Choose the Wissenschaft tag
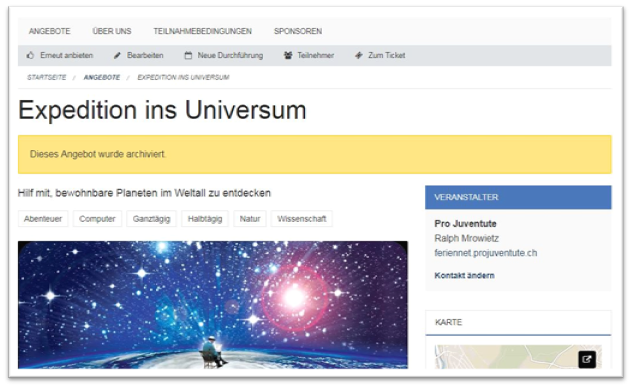Screen dimensions: 631x387 coord(302,219)
